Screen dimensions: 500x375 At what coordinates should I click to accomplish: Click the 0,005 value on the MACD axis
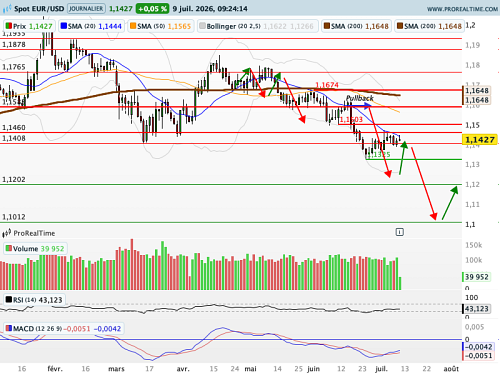[x=474, y=327]
